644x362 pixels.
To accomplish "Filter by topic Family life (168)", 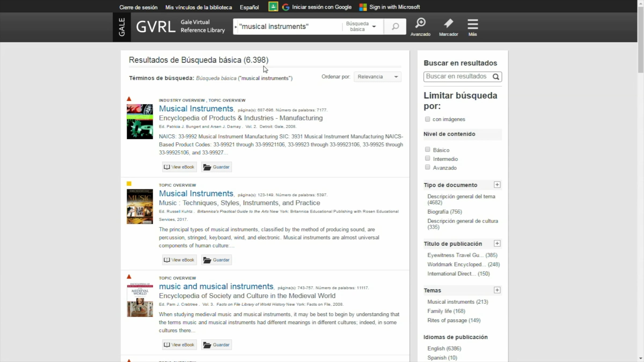I will [x=446, y=311].
